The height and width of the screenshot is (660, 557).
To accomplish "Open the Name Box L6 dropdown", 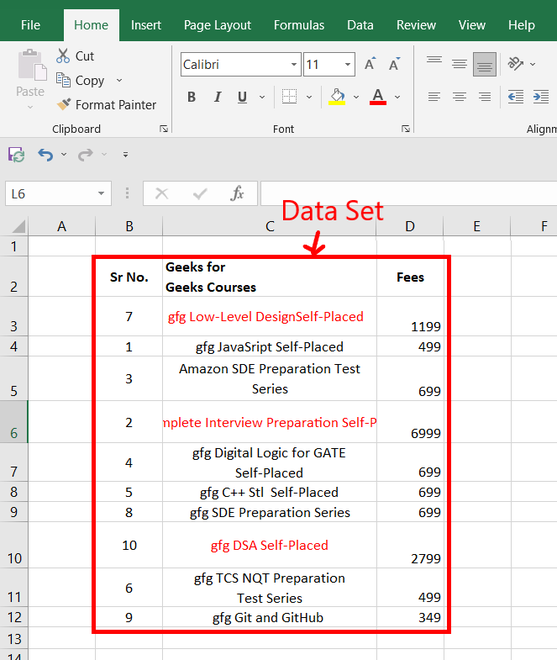I will click(x=101, y=194).
